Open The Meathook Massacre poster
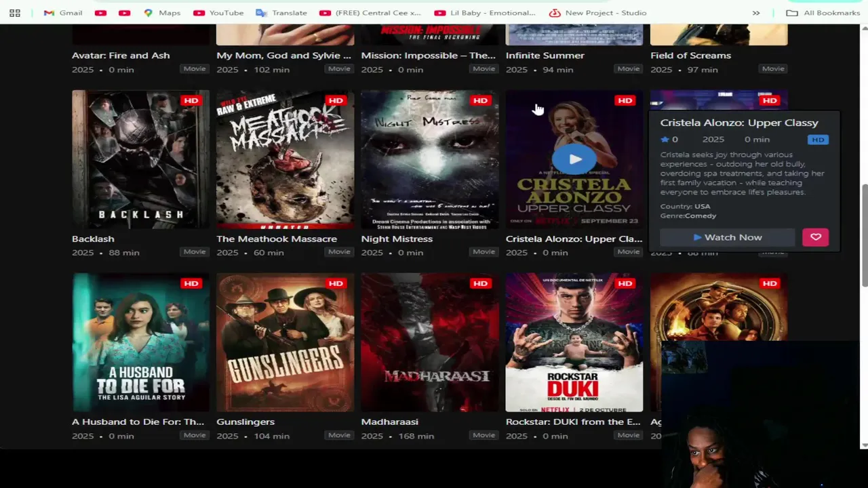 pyautogui.click(x=285, y=159)
